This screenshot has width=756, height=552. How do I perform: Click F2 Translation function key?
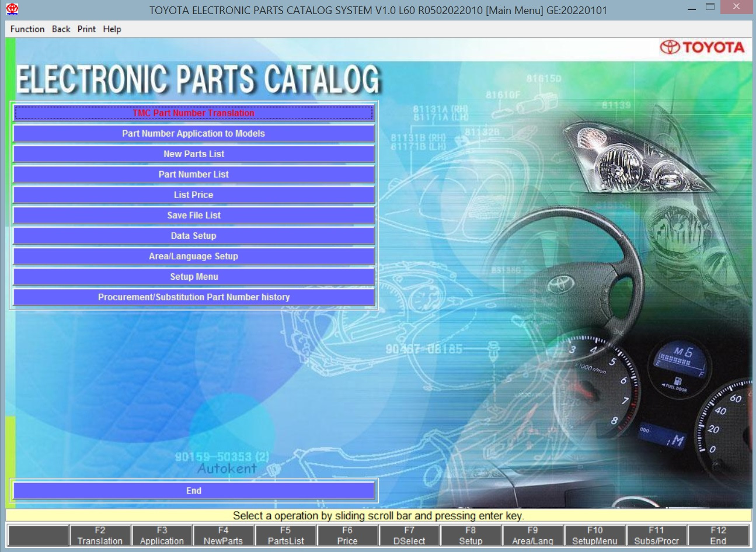coord(100,536)
